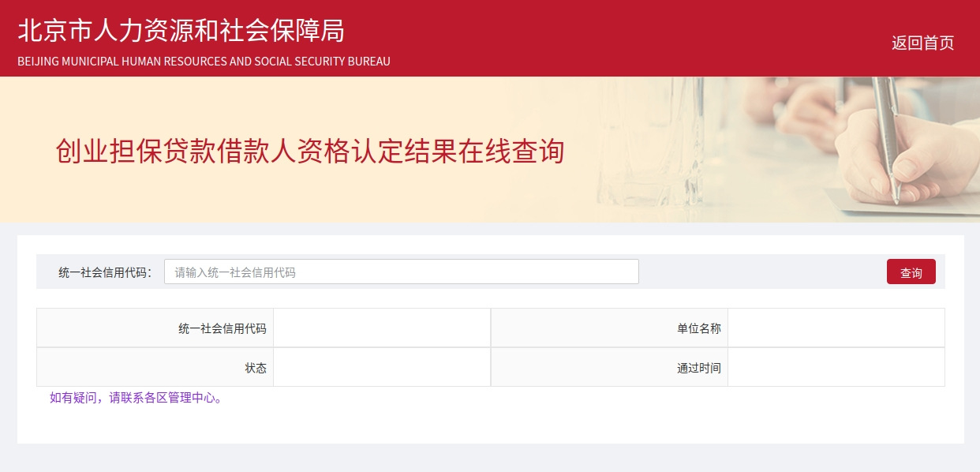This screenshot has height=472, width=980.
Task: Click the empty result cell beside 状态
Action: click(x=382, y=367)
